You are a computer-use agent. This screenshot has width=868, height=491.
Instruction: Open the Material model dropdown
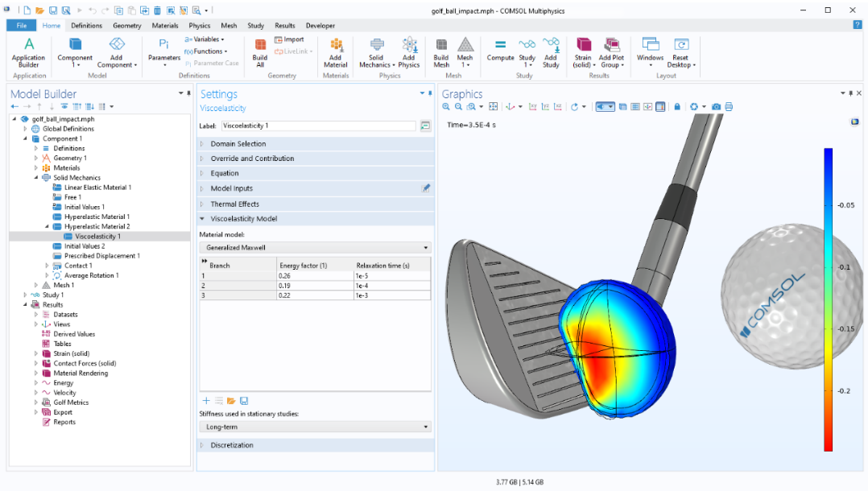point(315,247)
